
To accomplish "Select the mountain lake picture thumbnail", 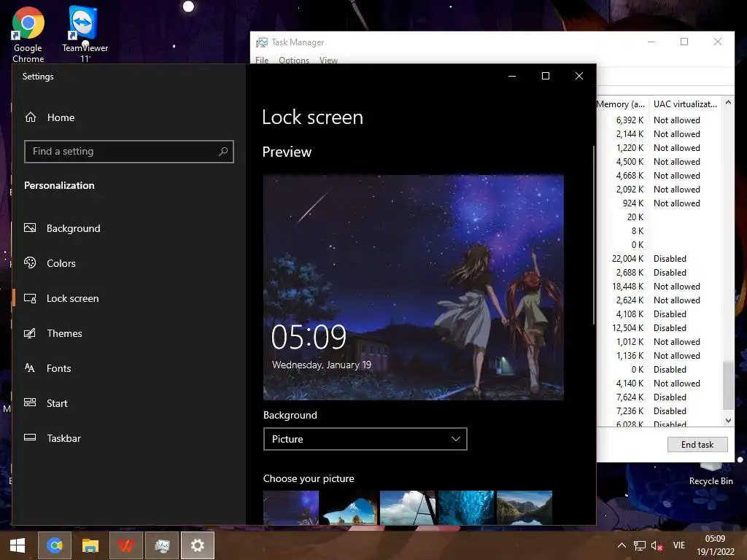I will (x=525, y=507).
